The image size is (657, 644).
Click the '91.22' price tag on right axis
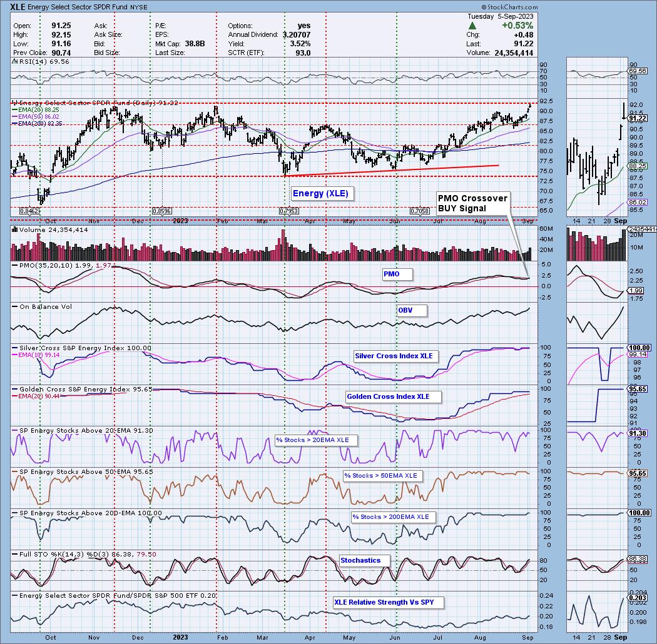click(x=638, y=119)
